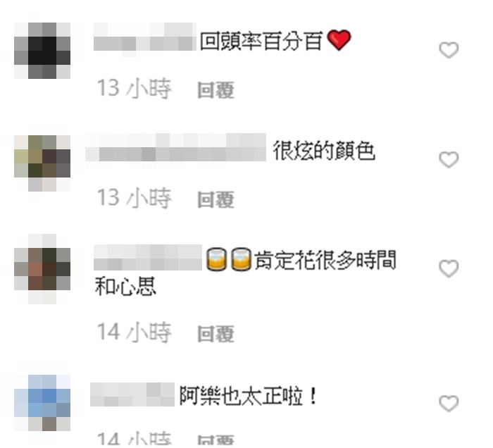Like the comment 很炫的顏色
The height and width of the screenshot is (448, 493).
tap(449, 160)
